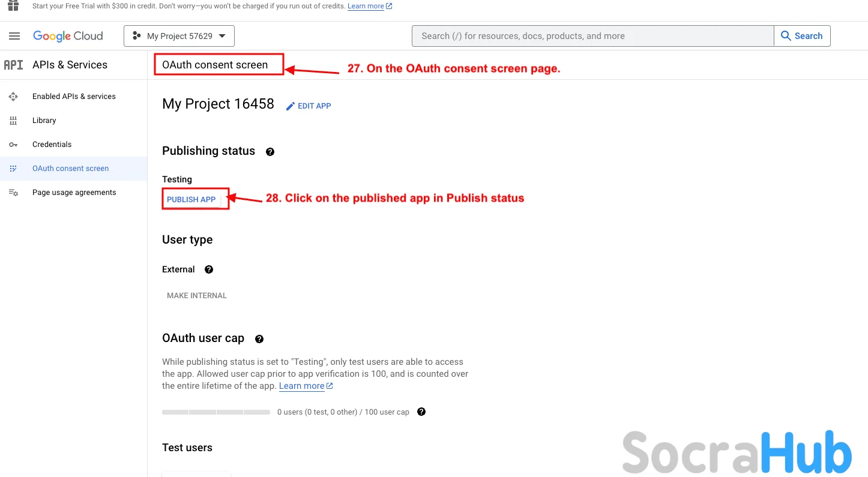The width and height of the screenshot is (868, 477).
Task: Focus the resources search field
Action: click(x=593, y=36)
